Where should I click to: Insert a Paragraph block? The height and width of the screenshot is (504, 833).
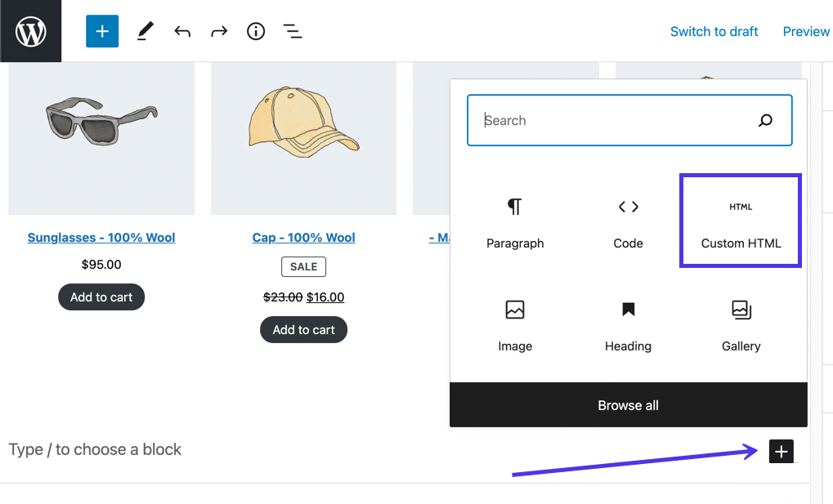coord(515,221)
